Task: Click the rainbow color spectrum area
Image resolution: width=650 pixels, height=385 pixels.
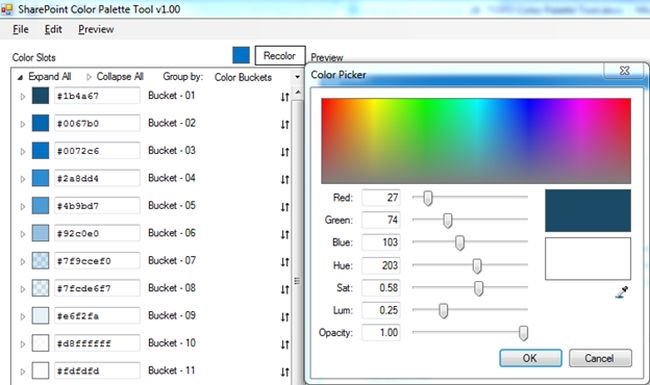Action: coord(476,141)
